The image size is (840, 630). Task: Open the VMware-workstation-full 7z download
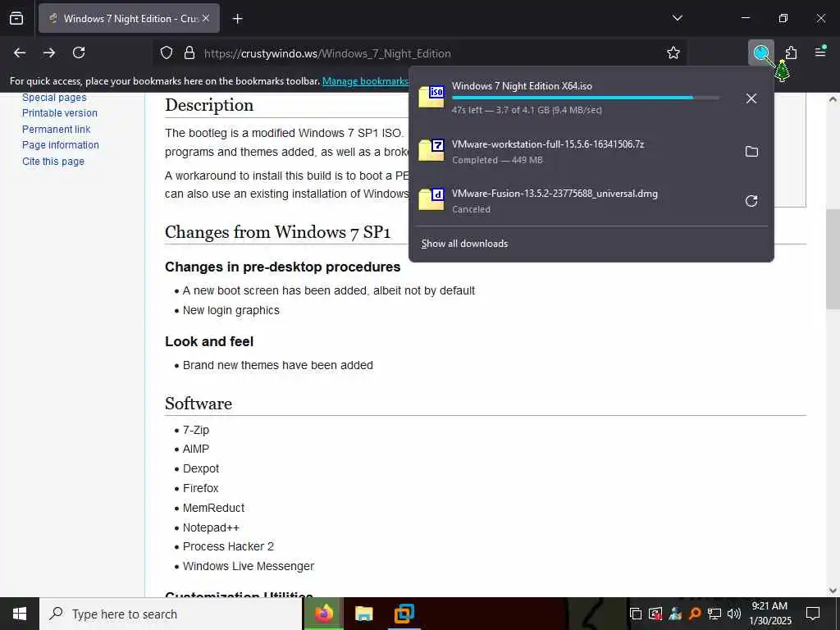[575, 152]
